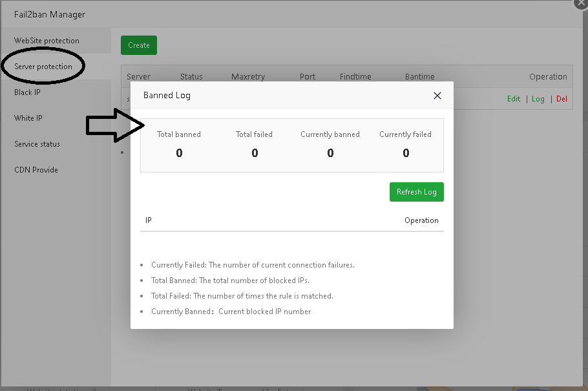Select the CDN Provide tab
Image resolution: width=588 pixels, height=391 pixels.
(36, 170)
